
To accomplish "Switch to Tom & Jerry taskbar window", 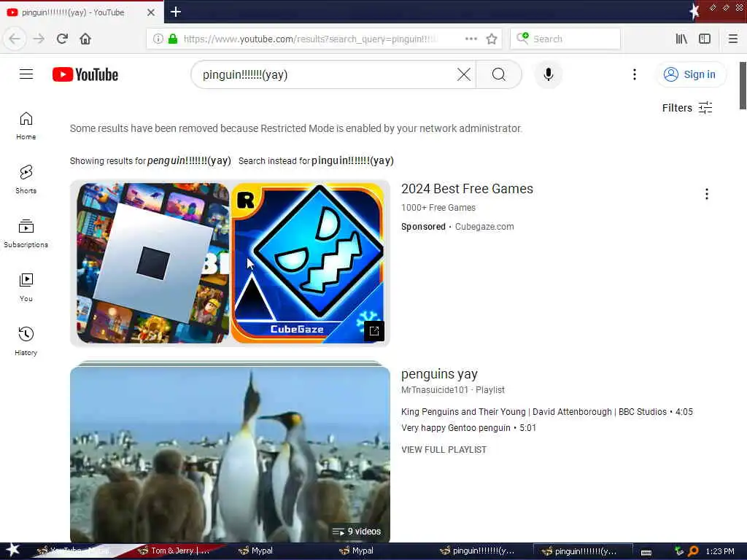I will pyautogui.click(x=174, y=551).
